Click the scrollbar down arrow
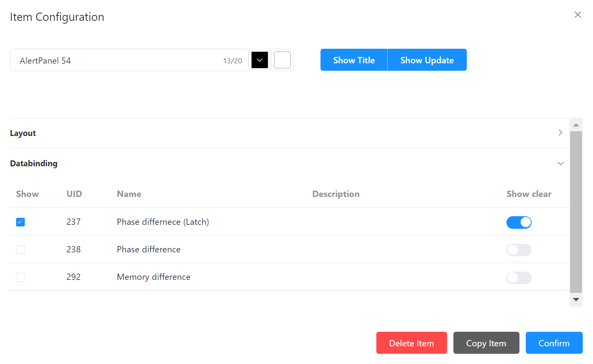The height and width of the screenshot is (364, 593). 576,300
